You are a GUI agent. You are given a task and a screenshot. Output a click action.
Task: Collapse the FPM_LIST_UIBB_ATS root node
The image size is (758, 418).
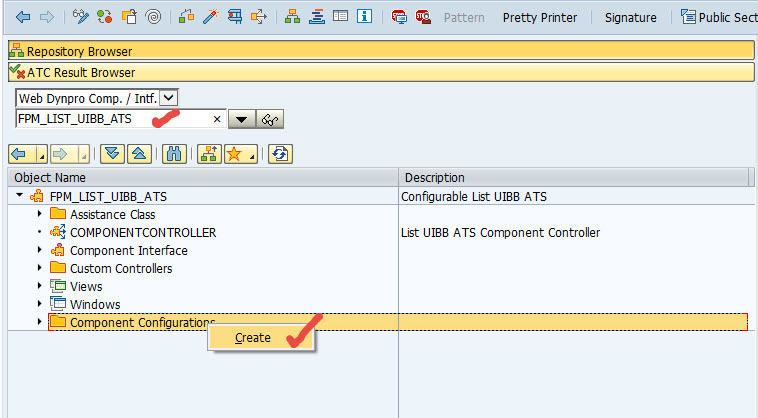point(19,196)
